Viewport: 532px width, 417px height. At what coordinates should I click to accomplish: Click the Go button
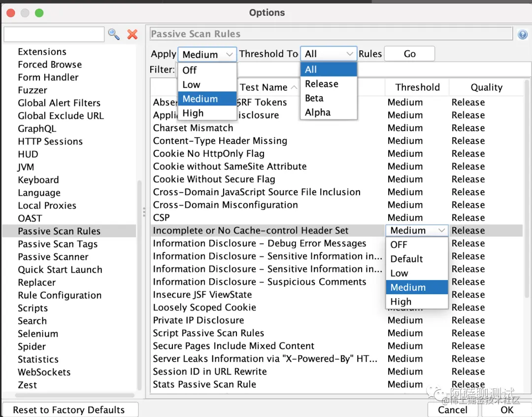click(x=409, y=54)
